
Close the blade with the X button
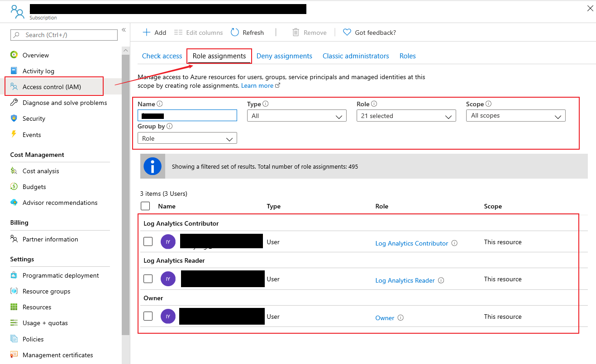click(x=590, y=8)
